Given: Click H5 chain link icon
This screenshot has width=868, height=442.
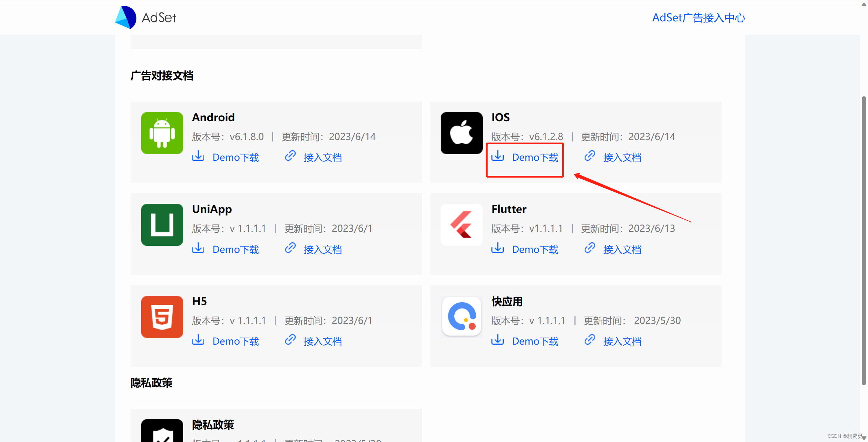Looking at the screenshot, I should click(290, 340).
